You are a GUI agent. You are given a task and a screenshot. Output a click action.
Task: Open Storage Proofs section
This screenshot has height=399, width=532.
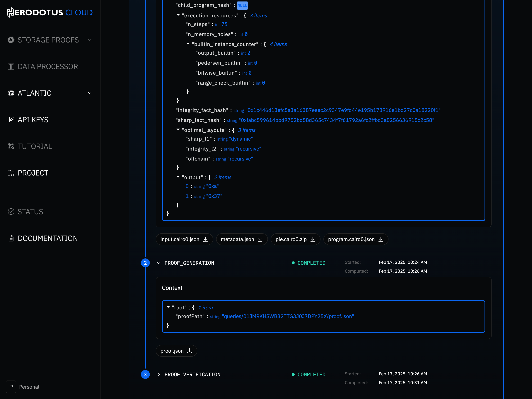coord(48,40)
